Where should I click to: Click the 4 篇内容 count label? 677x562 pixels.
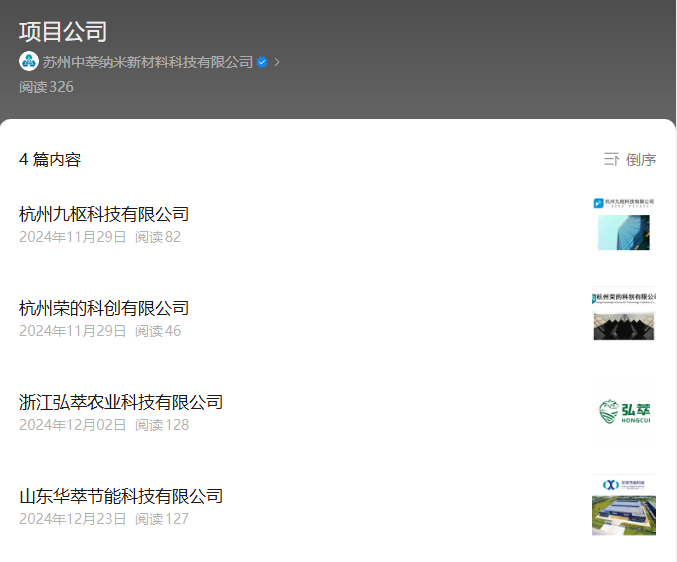point(50,160)
